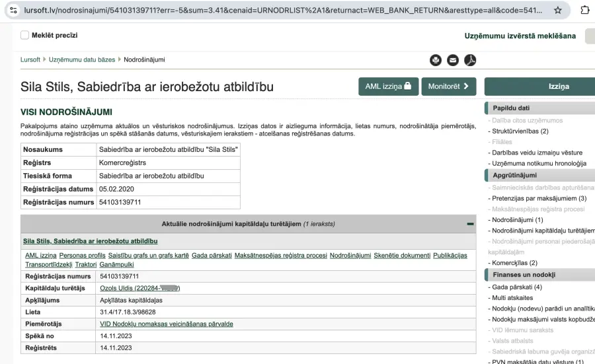Click registration date 05.02.2020

tap(116, 189)
